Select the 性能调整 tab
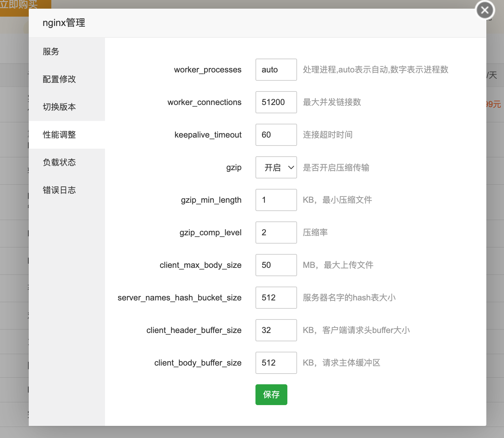Screen dimensions: 504x438 click(x=67, y=135)
